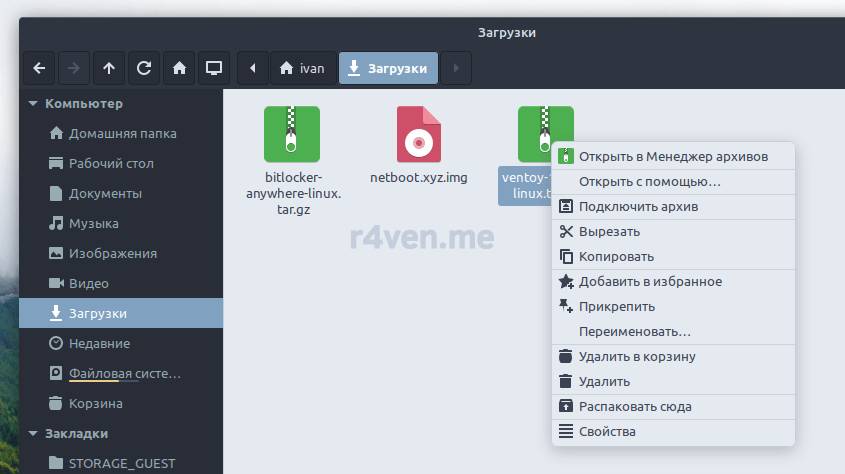Screen dimensions: 845x474
Task: Click Копировать in the context menu
Action: (x=616, y=256)
